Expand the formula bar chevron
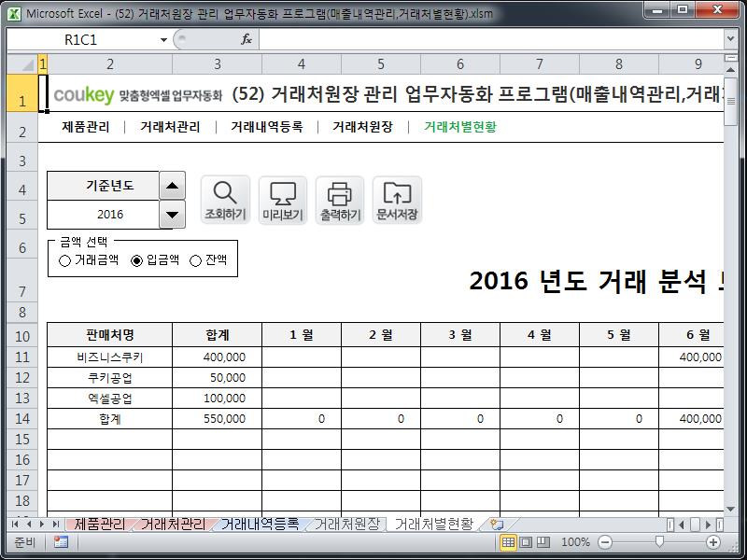 click(731, 39)
